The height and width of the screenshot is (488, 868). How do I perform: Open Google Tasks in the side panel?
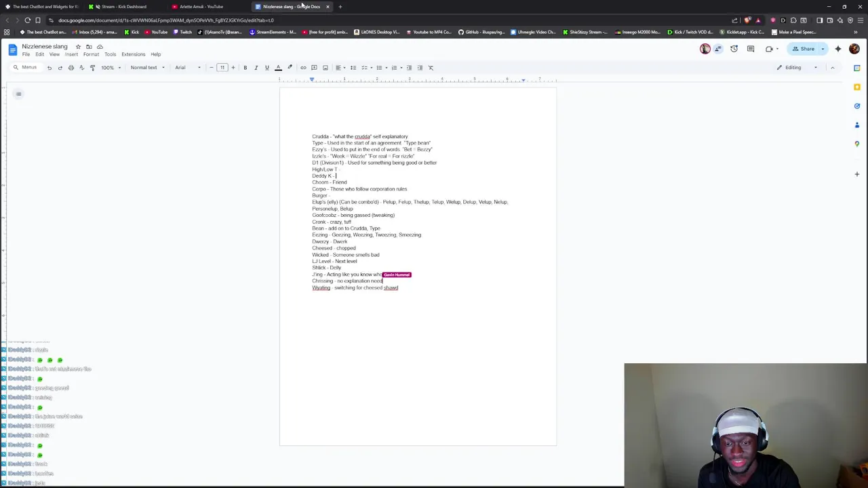pos(857,106)
